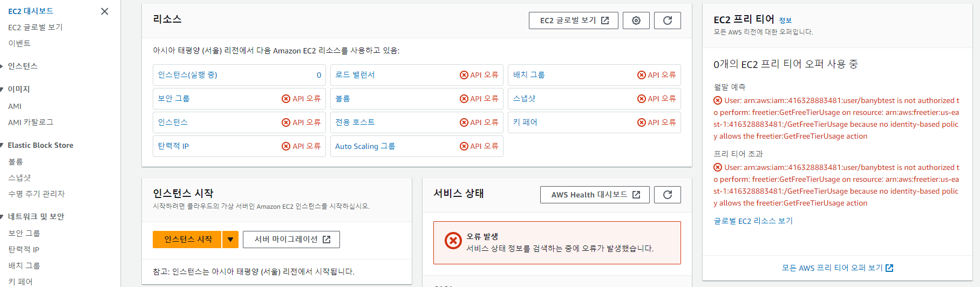Click the 0개의 EC2 프리 티어 오퍼 heading
This screenshot has width=980, height=287.
786,64
